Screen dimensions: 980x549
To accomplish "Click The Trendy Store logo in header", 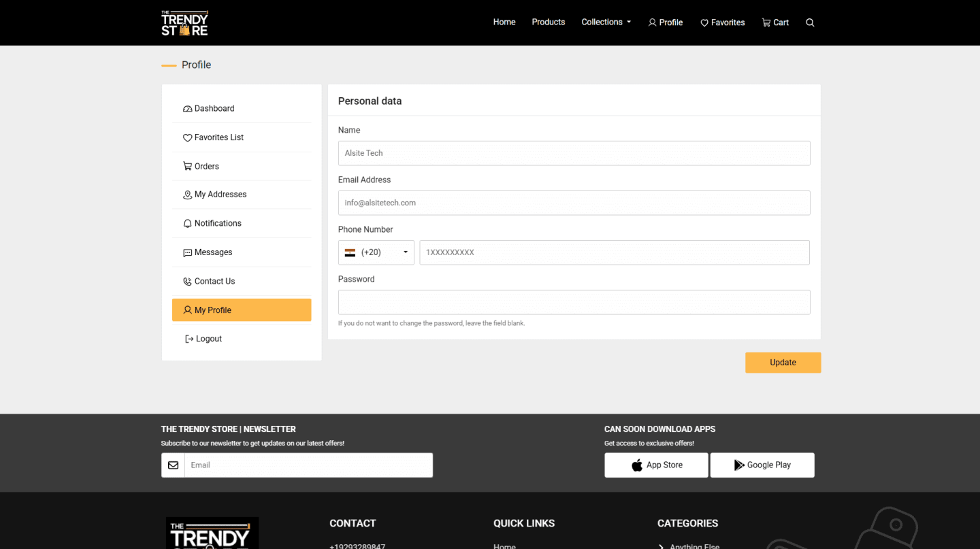I will [x=184, y=22].
